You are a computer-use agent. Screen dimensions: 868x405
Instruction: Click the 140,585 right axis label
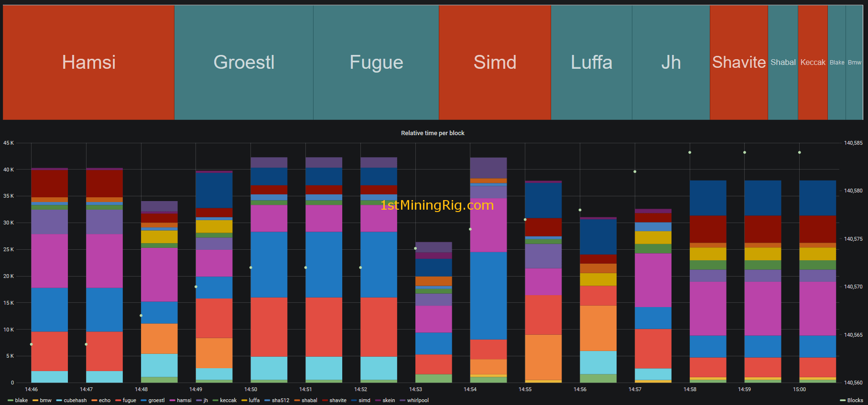853,143
